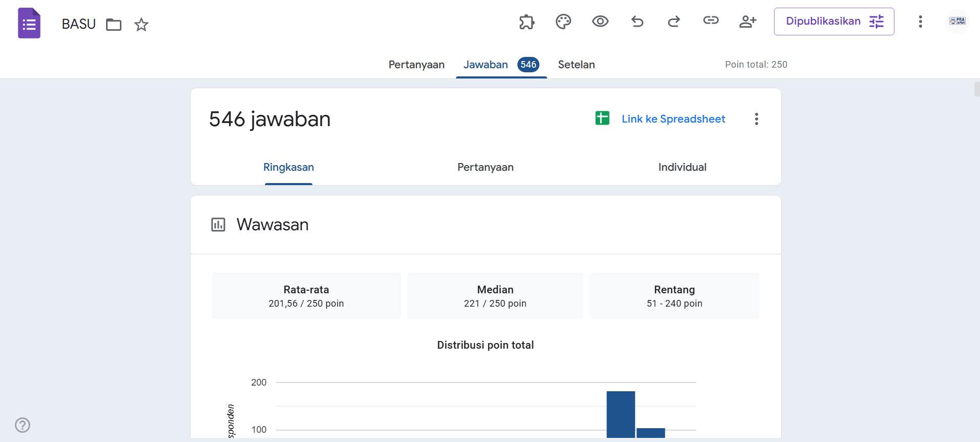Open the top-bar more options menu
980x442 pixels.
click(920, 22)
